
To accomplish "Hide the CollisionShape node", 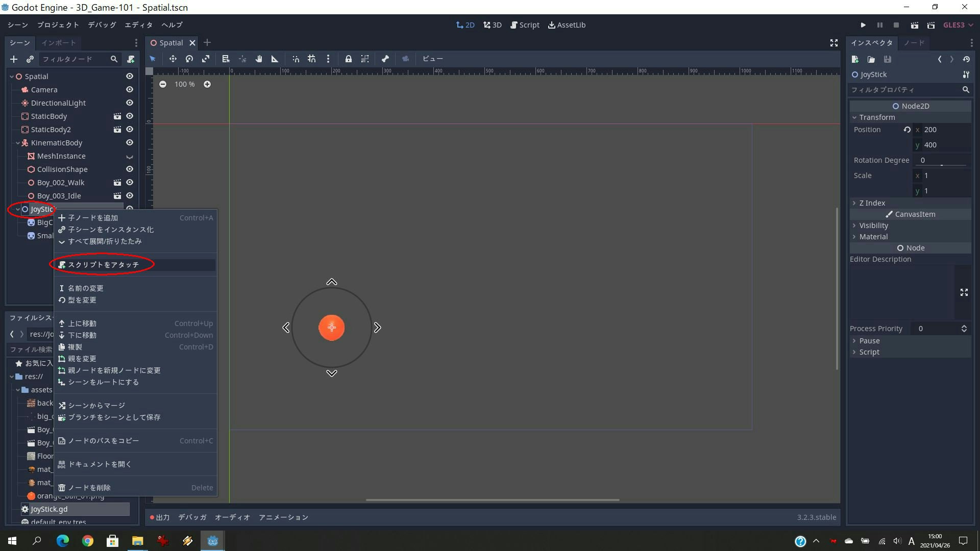I will [x=129, y=169].
